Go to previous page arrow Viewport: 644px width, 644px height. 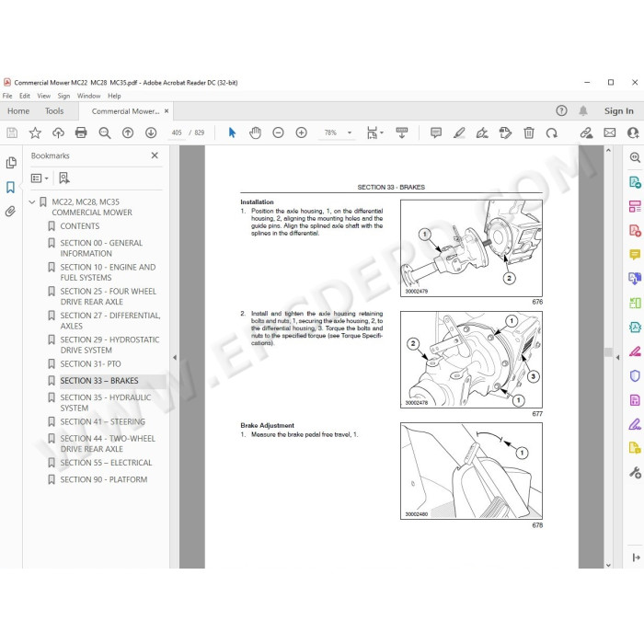128,132
